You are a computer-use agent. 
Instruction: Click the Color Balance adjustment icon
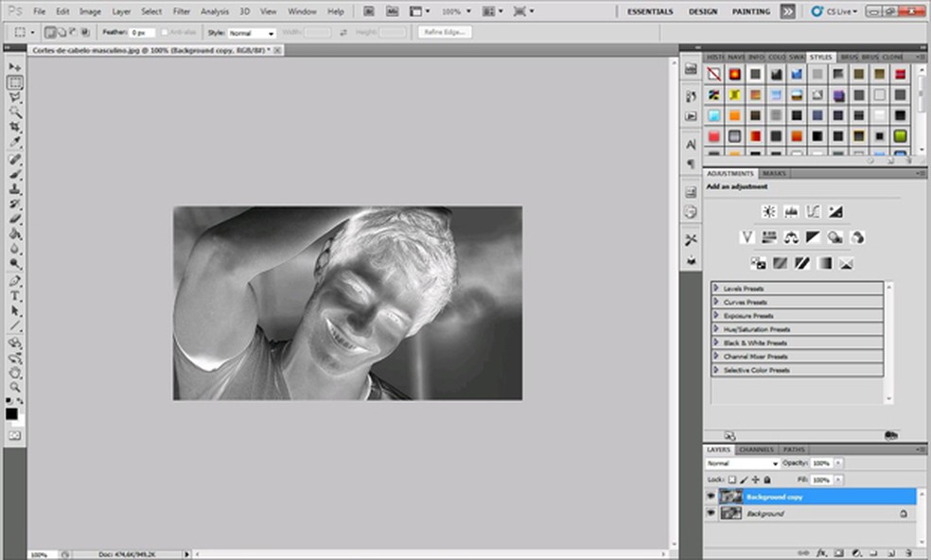coord(791,237)
